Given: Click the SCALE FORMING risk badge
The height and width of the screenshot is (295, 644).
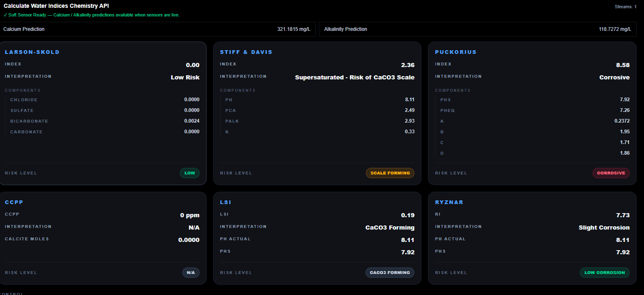Looking at the screenshot, I should pos(390,173).
